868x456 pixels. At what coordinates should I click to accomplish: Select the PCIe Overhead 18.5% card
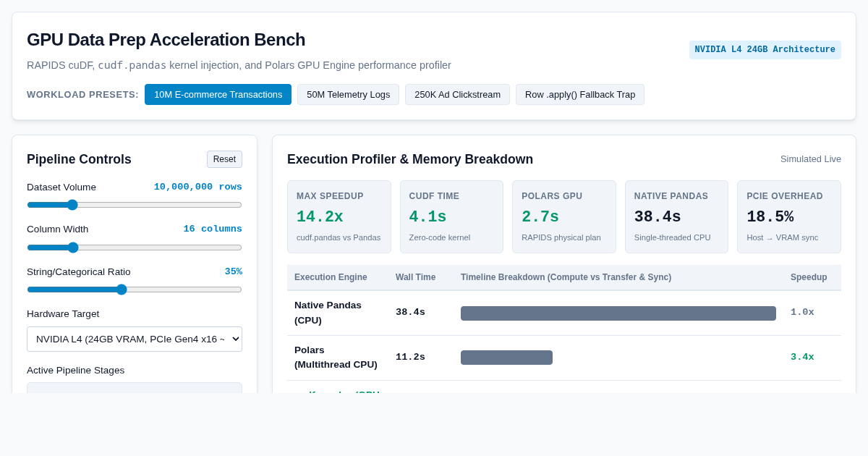[x=789, y=216]
